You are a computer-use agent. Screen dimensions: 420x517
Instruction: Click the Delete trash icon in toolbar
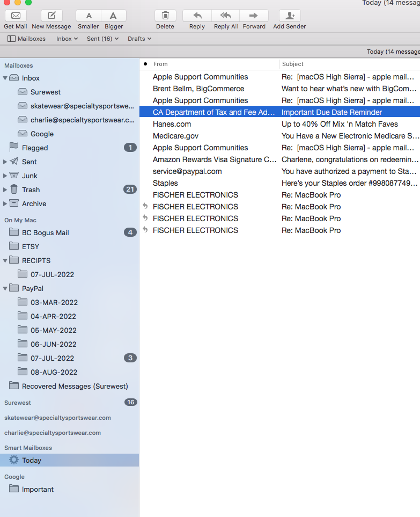tap(165, 16)
